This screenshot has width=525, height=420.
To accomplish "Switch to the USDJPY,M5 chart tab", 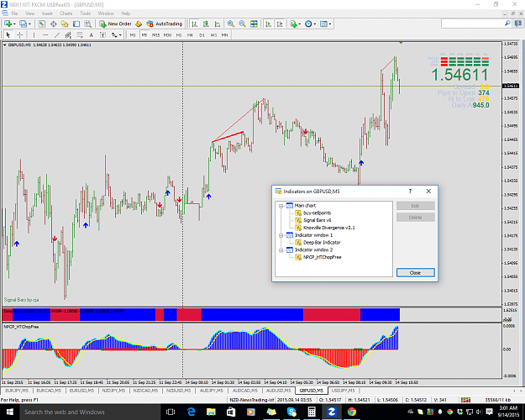I will coord(343,391).
